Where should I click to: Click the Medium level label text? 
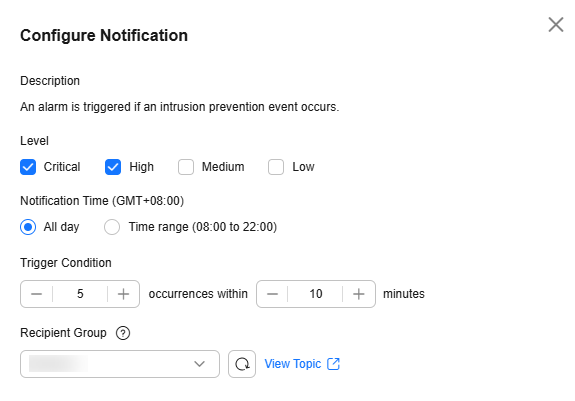223,167
